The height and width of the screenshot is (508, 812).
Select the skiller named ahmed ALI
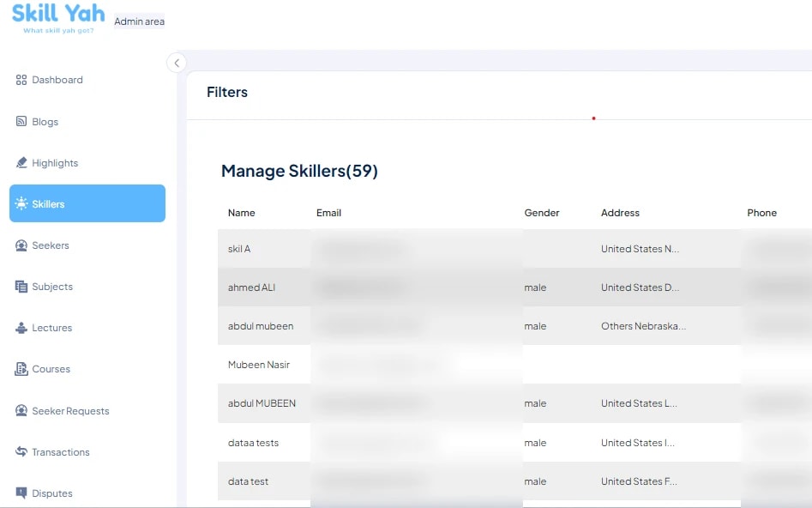[x=252, y=287]
